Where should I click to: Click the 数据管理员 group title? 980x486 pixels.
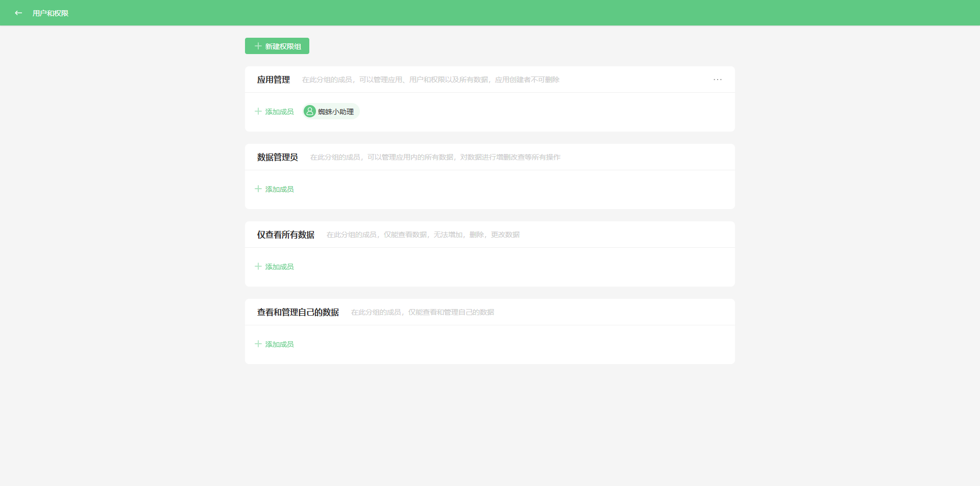(x=278, y=157)
